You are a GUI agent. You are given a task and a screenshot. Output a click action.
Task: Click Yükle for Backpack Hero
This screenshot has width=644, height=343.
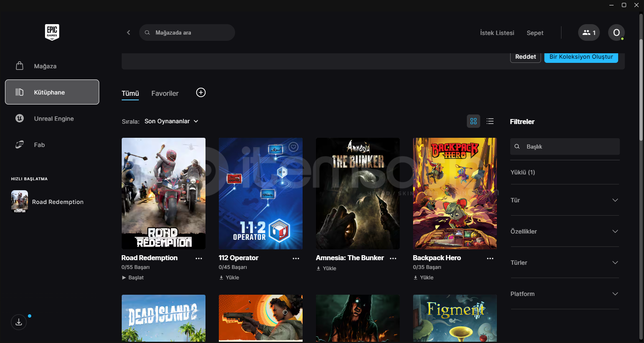click(x=423, y=278)
